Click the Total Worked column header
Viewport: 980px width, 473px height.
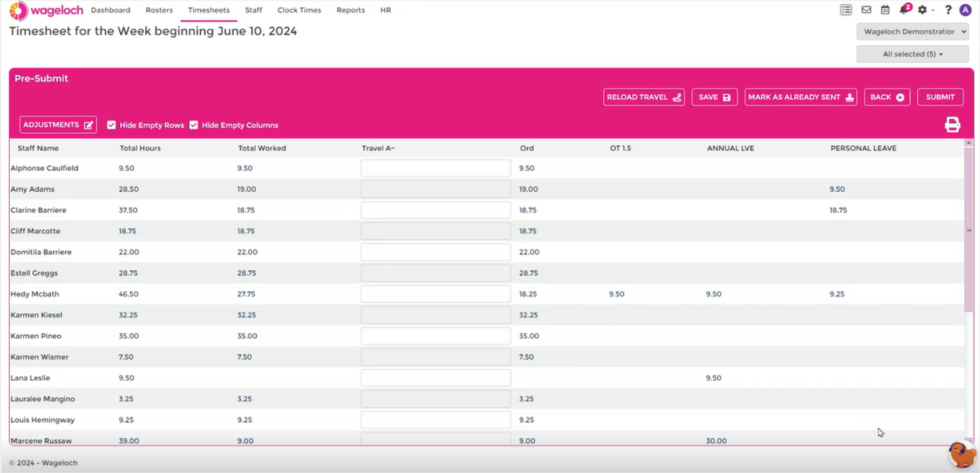pyautogui.click(x=262, y=148)
